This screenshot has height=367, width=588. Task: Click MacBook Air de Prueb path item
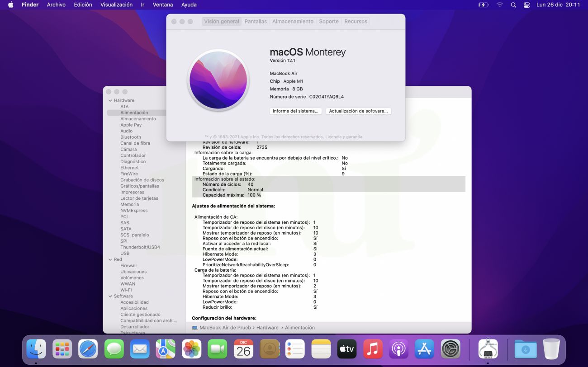point(222,328)
